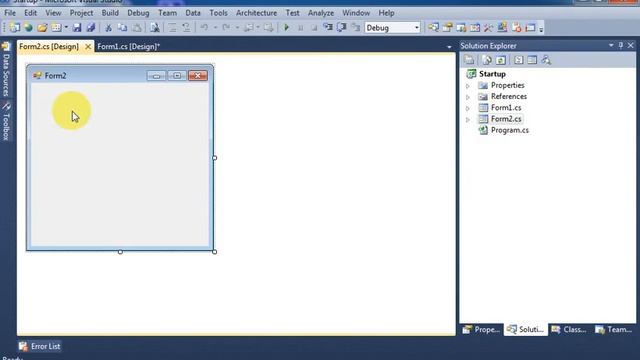Click the Save All icon

(91, 28)
